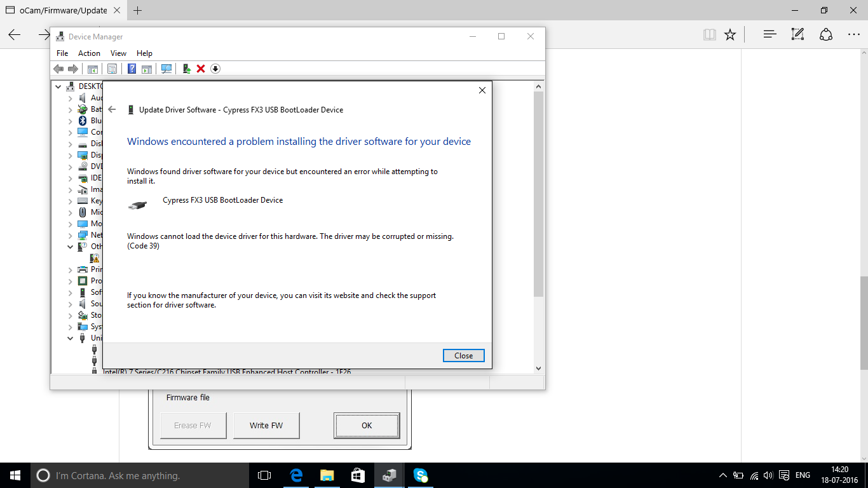Select the Keyboards category icon
868x488 pixels.
point(82,201)
